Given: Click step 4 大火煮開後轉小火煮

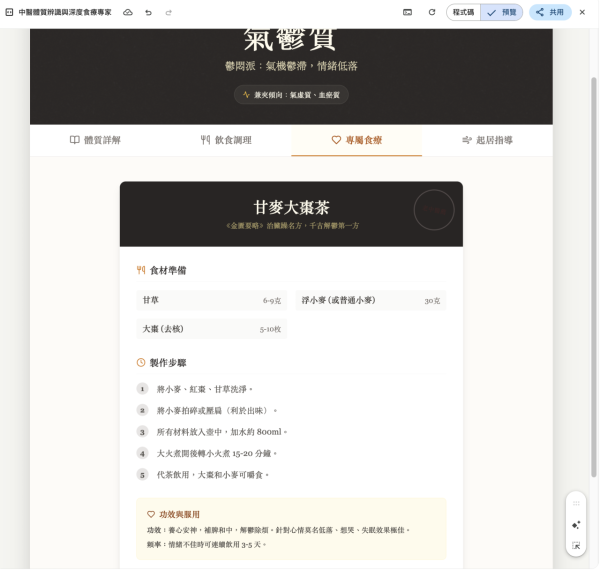Looking at the screenshot, I should [217, 453].
